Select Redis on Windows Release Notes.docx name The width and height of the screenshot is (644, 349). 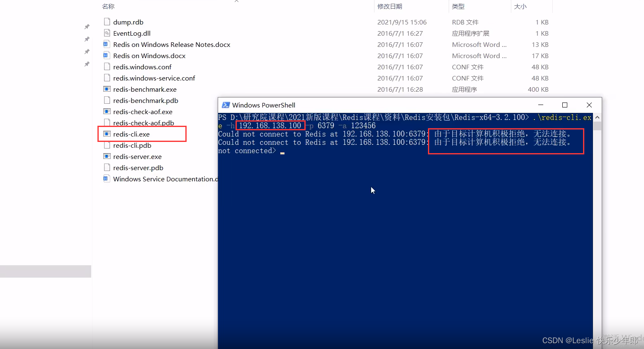(x=172, y=44)
